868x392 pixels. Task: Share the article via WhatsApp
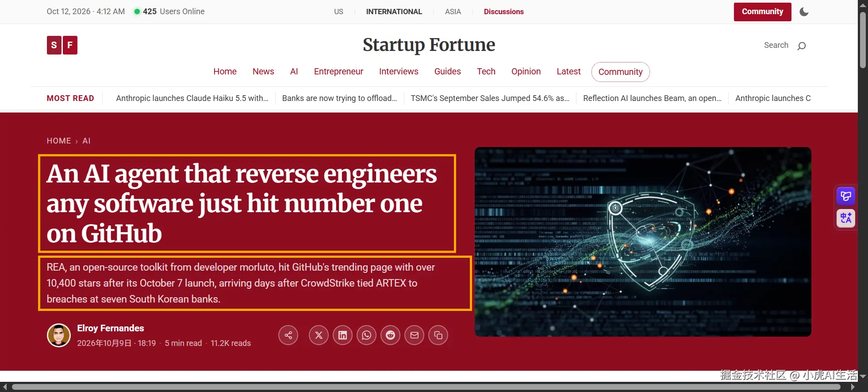[x=366, y=335]
